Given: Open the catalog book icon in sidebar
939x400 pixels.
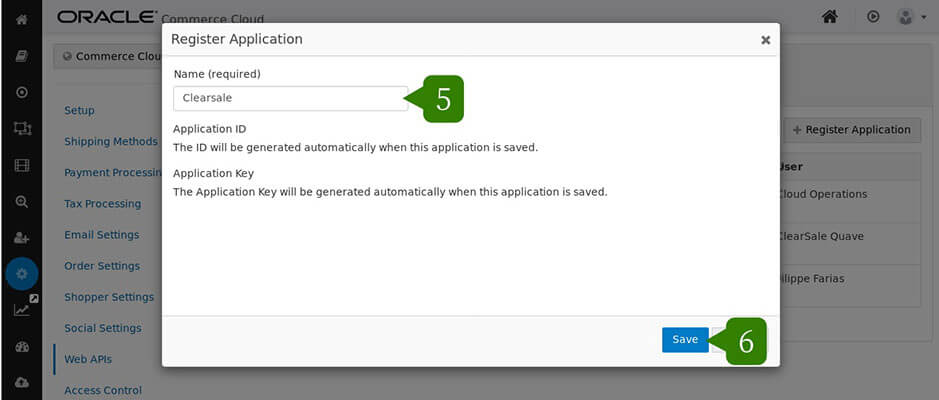Looking at the screenshot, I should pos(21,57).
